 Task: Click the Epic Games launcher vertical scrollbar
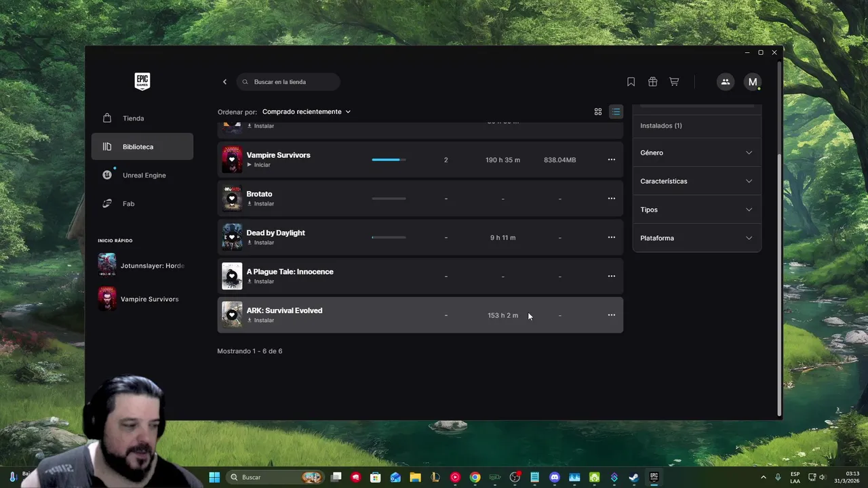click(779, 285)
